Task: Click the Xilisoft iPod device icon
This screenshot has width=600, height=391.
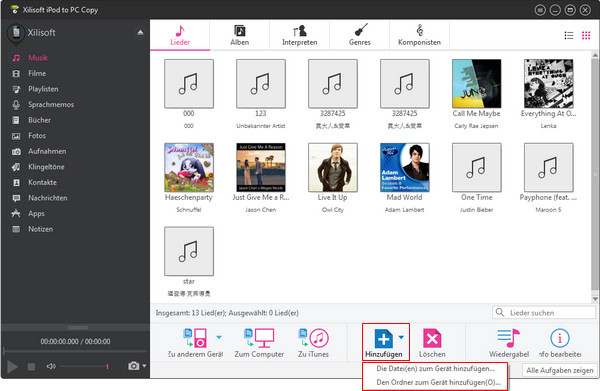Action: click(16, 33)
